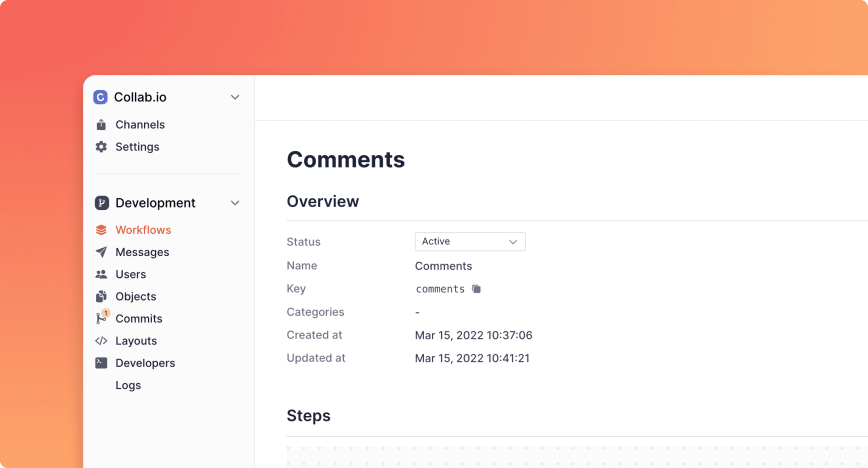The image size is (868, 468).
Task: Click the Collab.io logo icon
Action: 100,97
